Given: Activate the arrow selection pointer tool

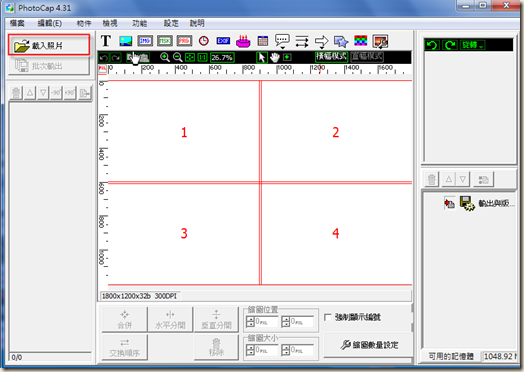Looking at the screenshot, I should pyautogui.click(x=262, y=57).
